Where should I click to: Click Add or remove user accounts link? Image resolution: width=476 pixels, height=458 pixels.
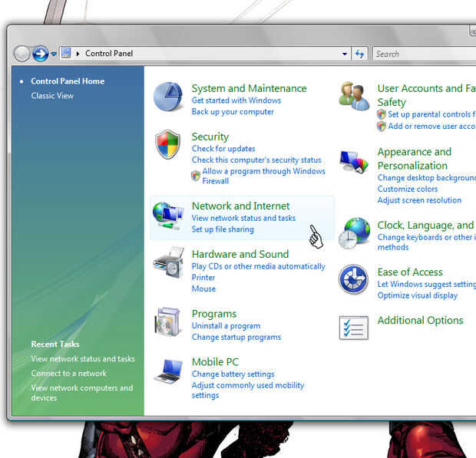coord(431,126)
